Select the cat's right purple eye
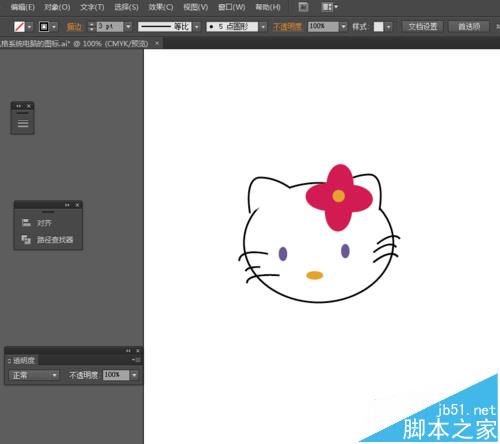 (x=345, y=251)
